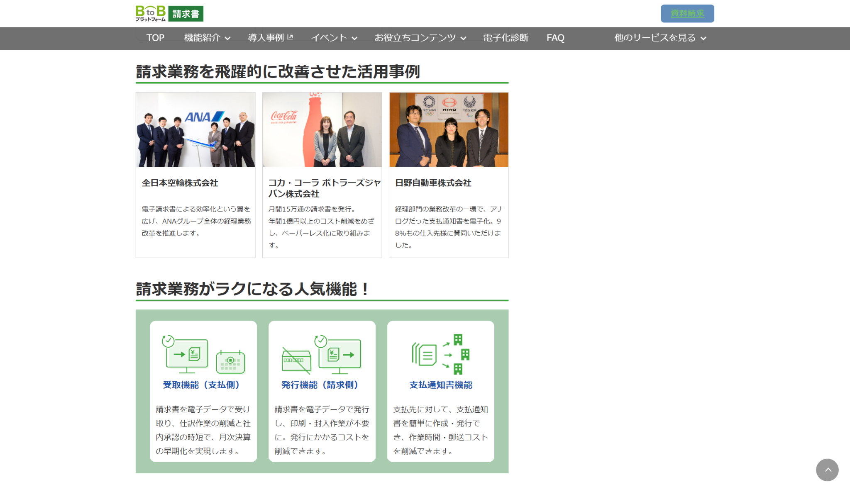
Task: Open the FAQ page from the navigation
Action: (x=556, y=38)
